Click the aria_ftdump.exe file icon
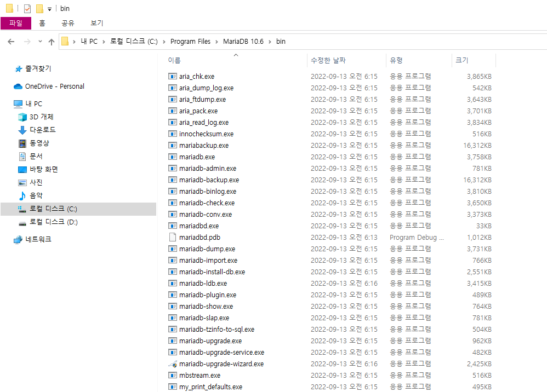Viewport: 547px width, 392px height. click(172, 99)
